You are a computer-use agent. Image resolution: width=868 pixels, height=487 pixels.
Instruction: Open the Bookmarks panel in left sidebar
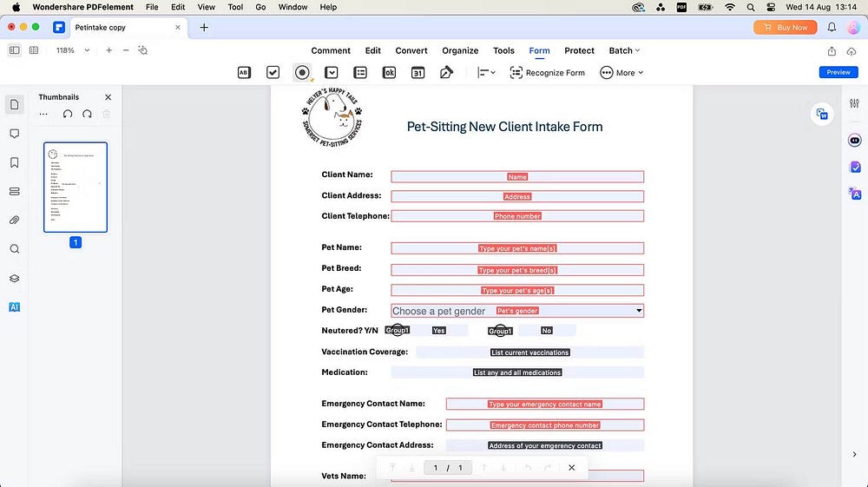click(x=15, y=162)
